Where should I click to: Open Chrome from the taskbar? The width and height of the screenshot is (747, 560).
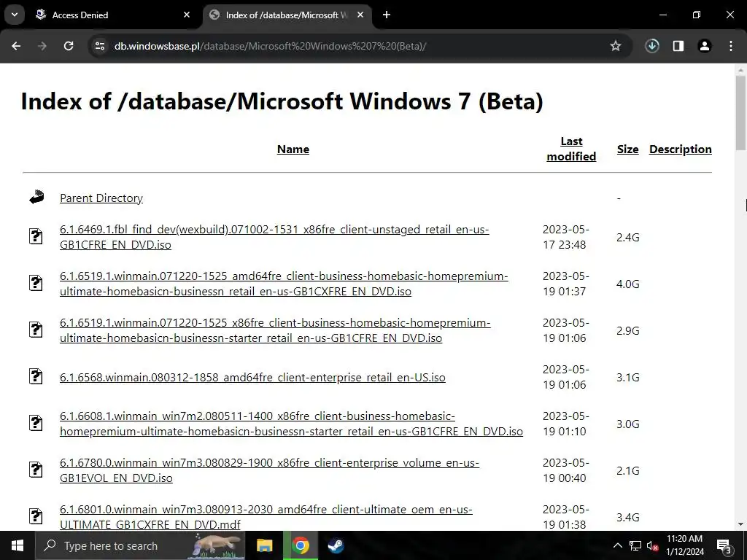coord(300,545)
